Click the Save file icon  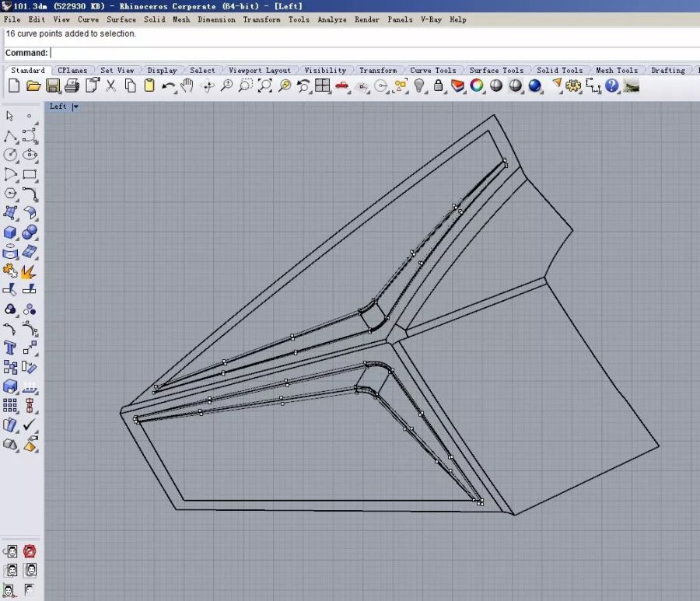point(53,86)
